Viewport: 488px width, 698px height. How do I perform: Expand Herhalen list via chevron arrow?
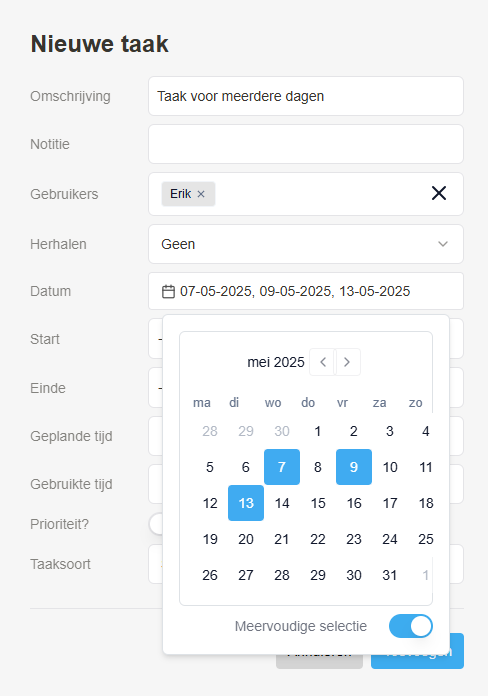click(443, 244)
